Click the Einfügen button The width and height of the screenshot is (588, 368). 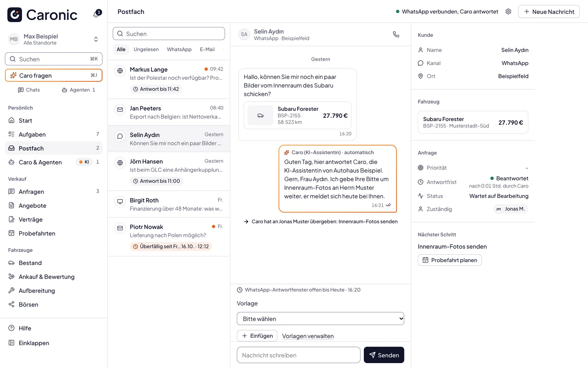[257, 336]
